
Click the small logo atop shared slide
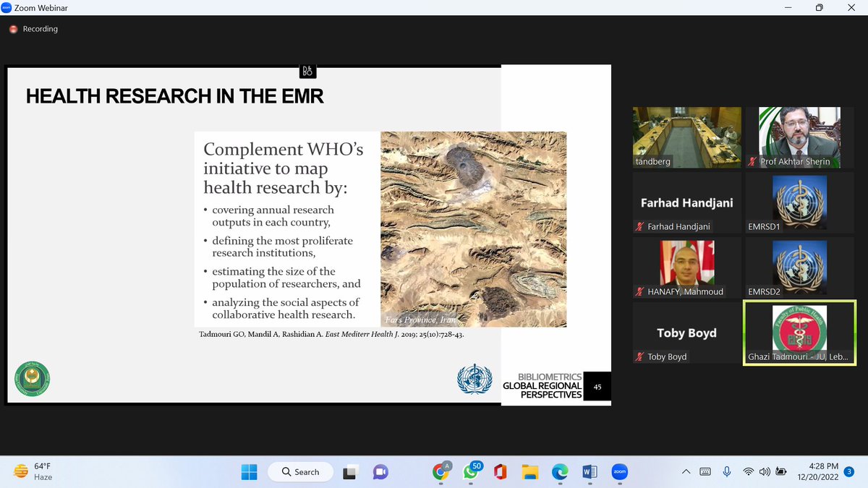pos(307,71)
